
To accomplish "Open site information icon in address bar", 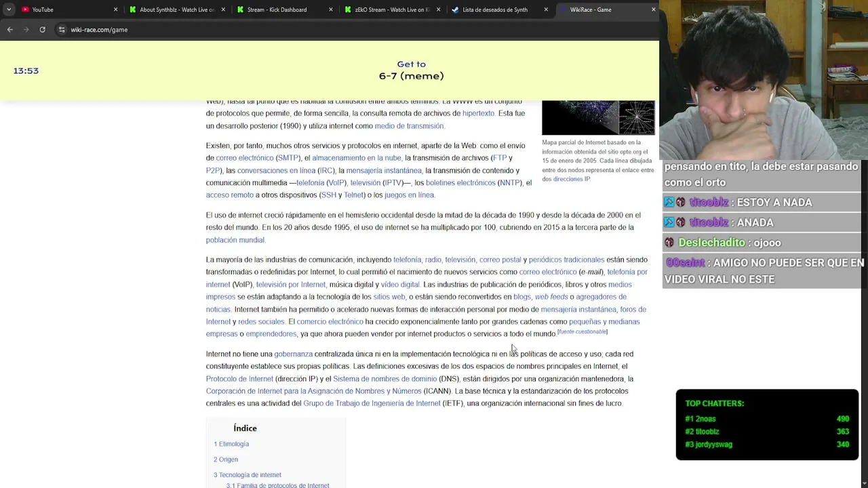I will (x=62, y=30).
